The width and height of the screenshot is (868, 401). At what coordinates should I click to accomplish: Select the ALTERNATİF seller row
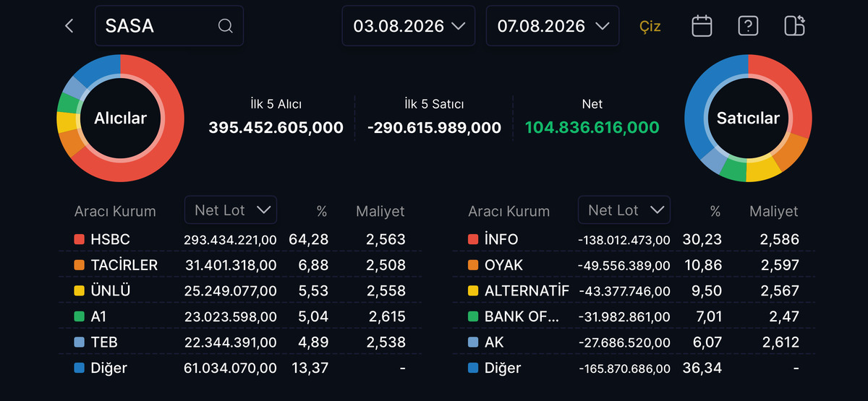pyautogui.click(x=634, y=290)
